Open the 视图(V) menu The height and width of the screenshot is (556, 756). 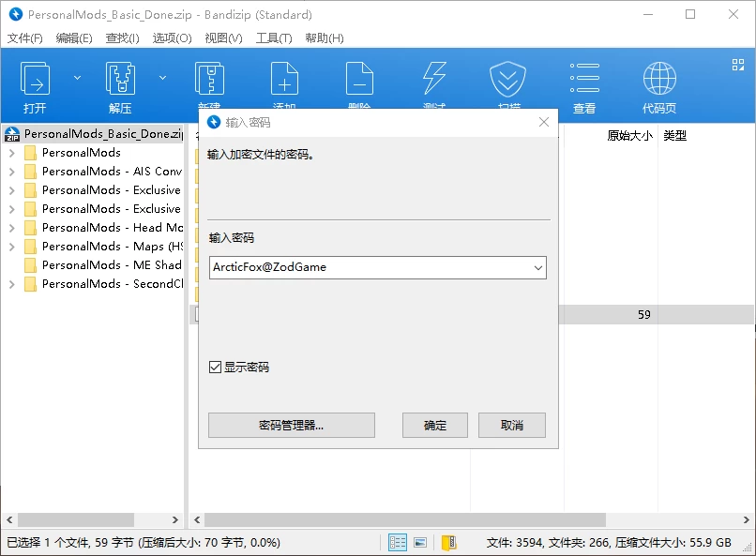(x=224, y=38)
